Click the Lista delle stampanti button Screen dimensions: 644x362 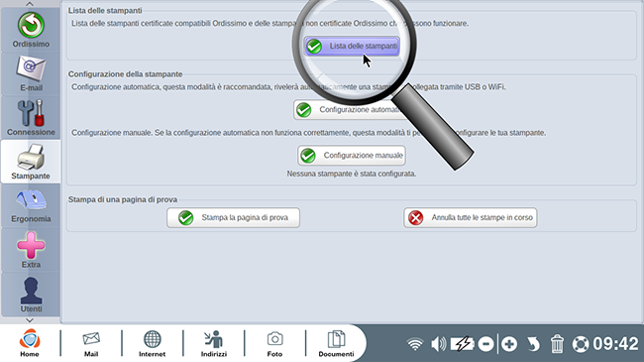coord(352,46)
